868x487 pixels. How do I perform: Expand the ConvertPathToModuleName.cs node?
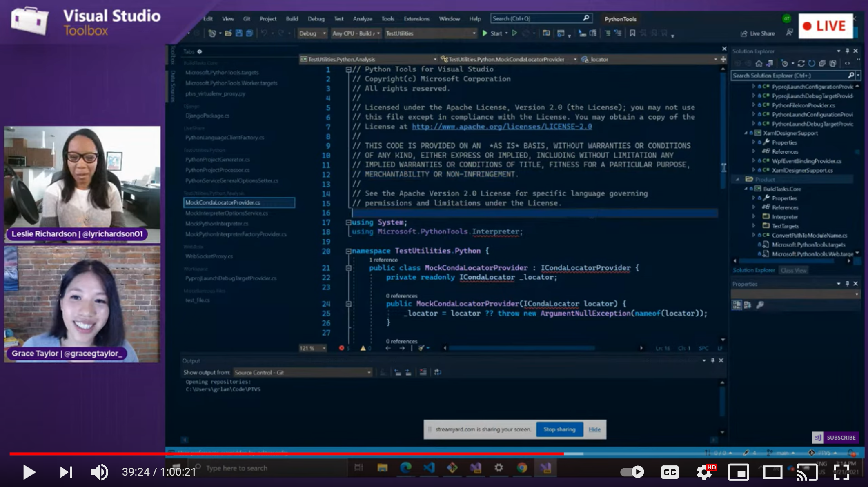[x=754, y=235]
